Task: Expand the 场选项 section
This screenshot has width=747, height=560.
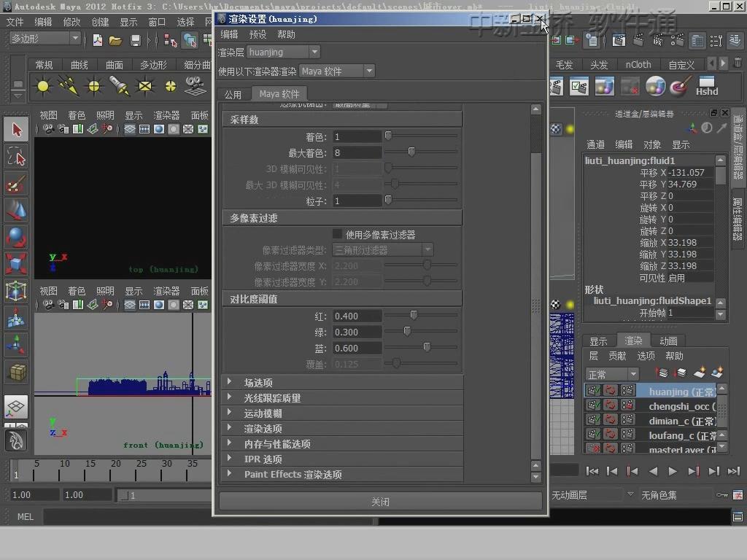Action: [230, 382]
